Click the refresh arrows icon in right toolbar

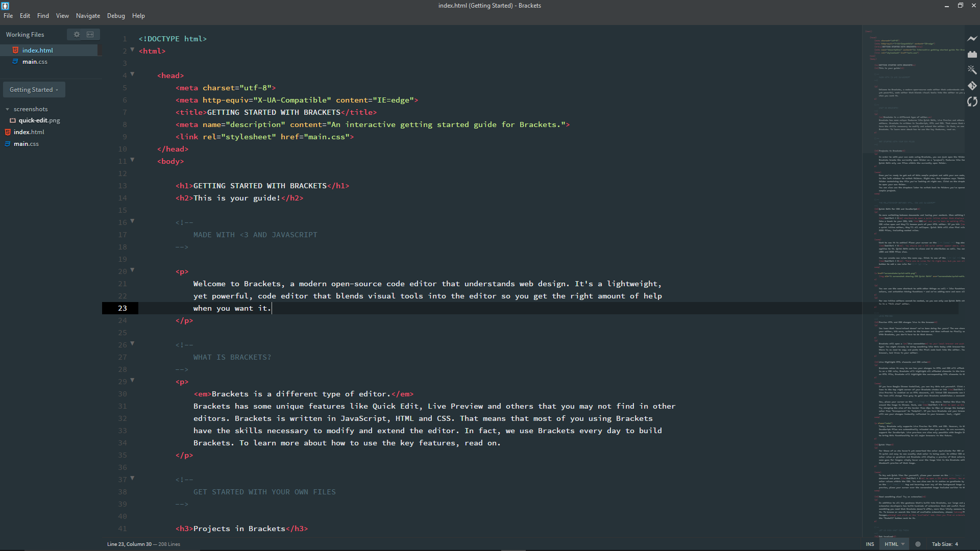click(x=972, y=102)
